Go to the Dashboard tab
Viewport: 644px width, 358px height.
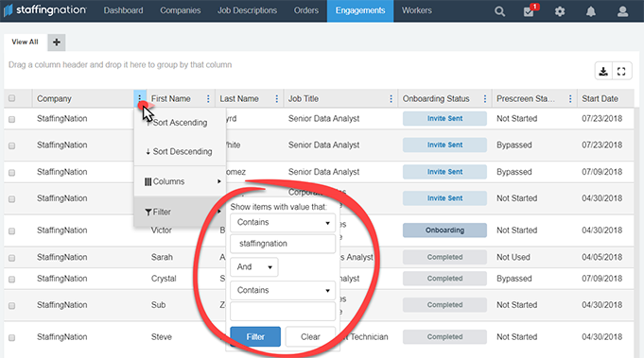(x=123, y=10)
